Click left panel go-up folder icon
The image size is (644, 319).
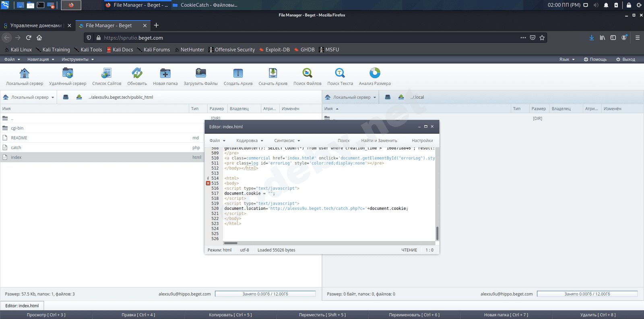(79, 97)
